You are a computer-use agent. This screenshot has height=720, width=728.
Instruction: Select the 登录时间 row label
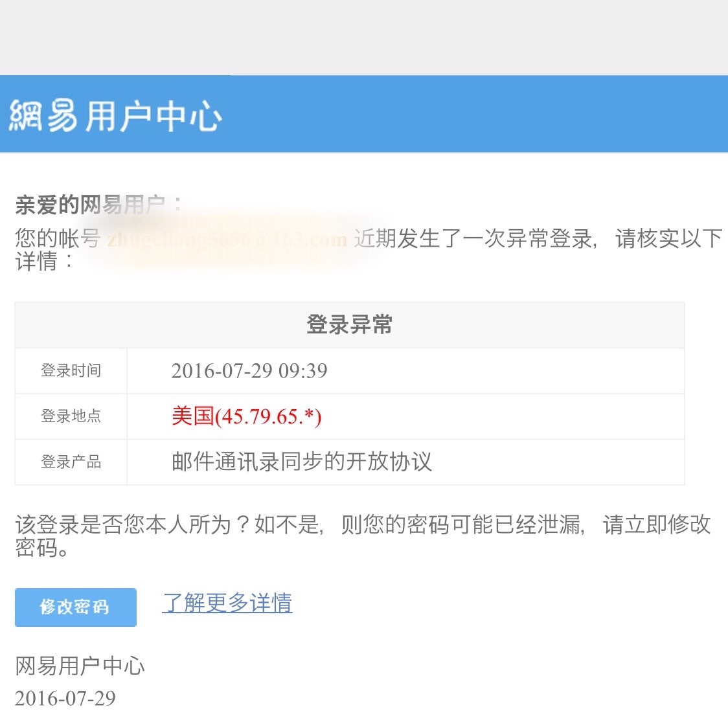pyautogui.click(x=70, y=370)
